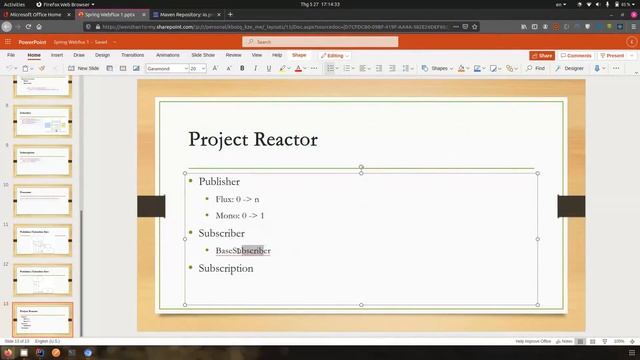
Task: Switch to the Insert ribbon tab
Action: [x=57, y=55]
